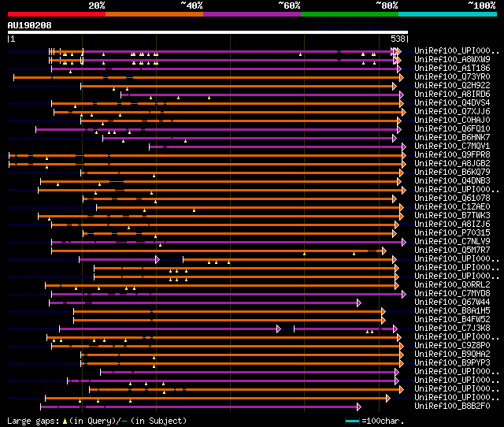
Task: Select the UniRef100_Q0RRL2 label
Action: tap(452, 285)
